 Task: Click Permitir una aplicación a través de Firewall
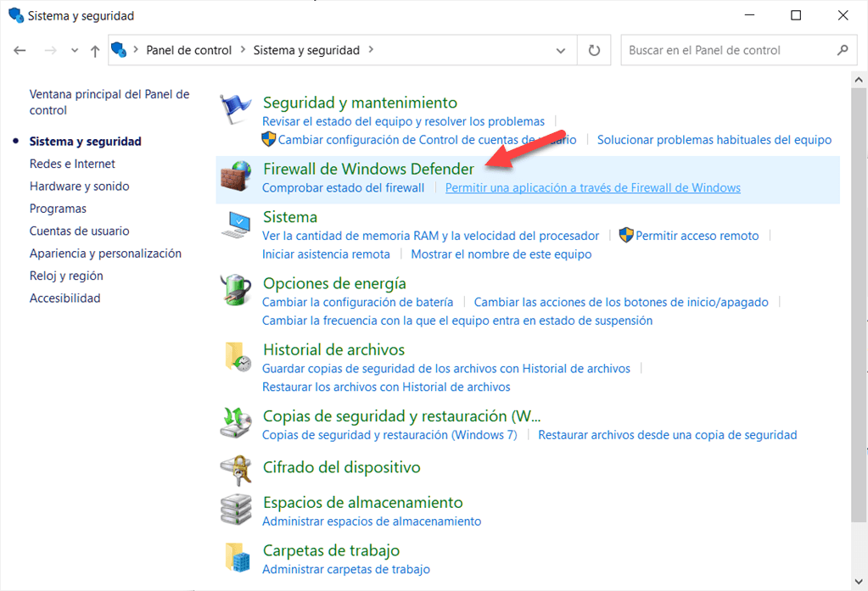[x=593, y=188]
